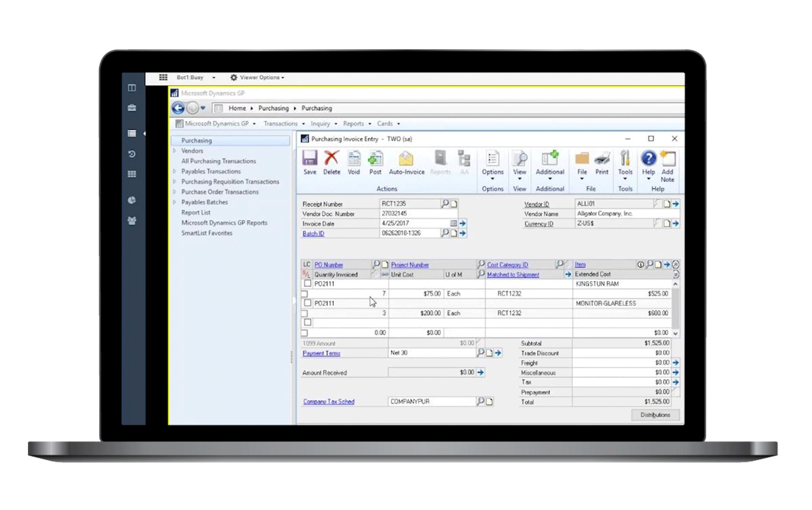The image size is (812, 510).
Task: Click the Distributions button
Action: pyautogui.click(x=655, y=415)
